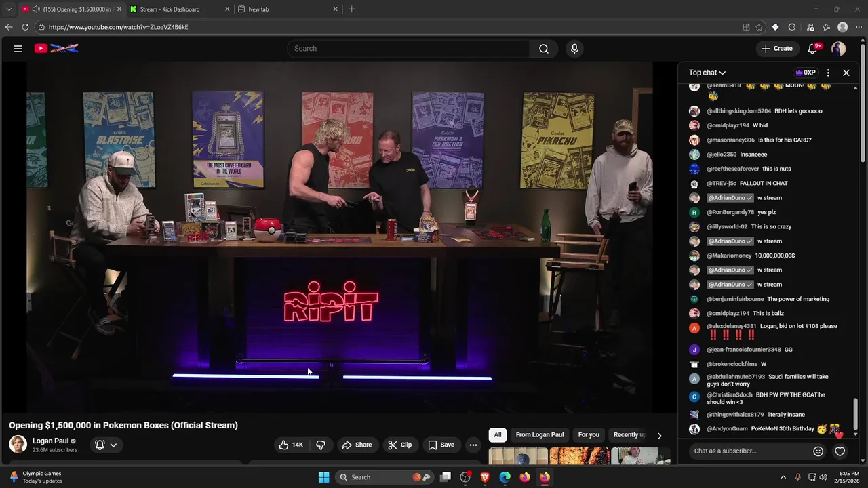The image size is (868, 488).
Task: Open browser profile icon in toolbar
Action: (x=843, y=27)
